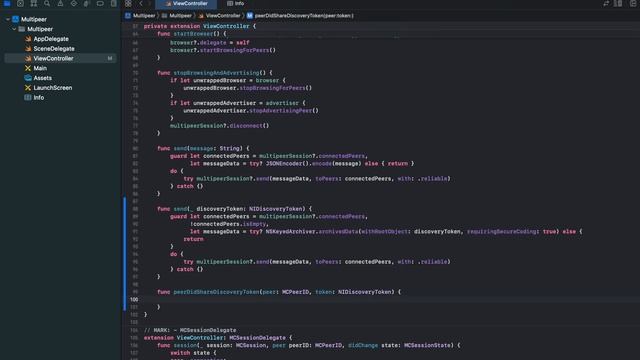Open the Assets catalog
This screenshot has width=640, height=360.
[x=42, y=78]
